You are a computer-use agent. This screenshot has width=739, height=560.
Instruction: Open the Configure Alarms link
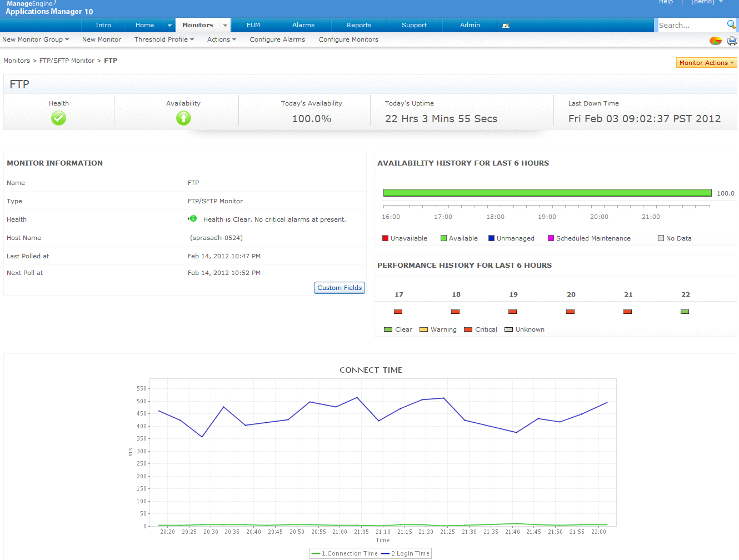click(x=277, y=39)
